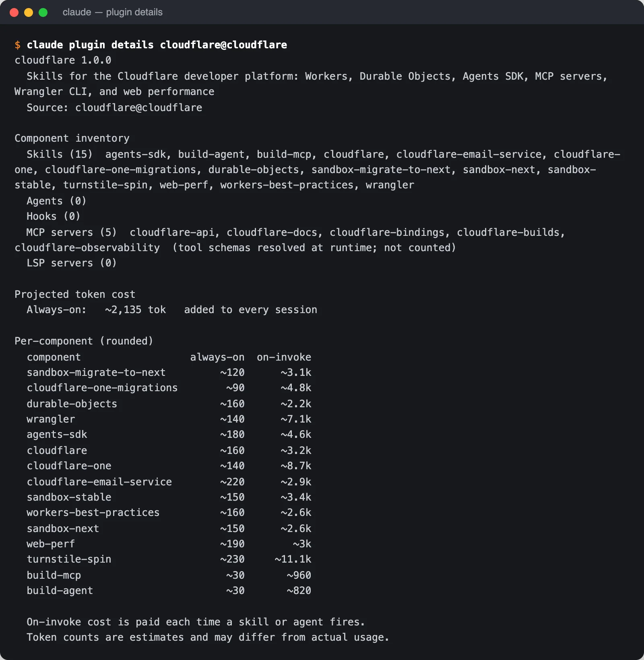
Task: Click the command 'claude plugin details cloudflare@cloudflare'
Action: 157,45
